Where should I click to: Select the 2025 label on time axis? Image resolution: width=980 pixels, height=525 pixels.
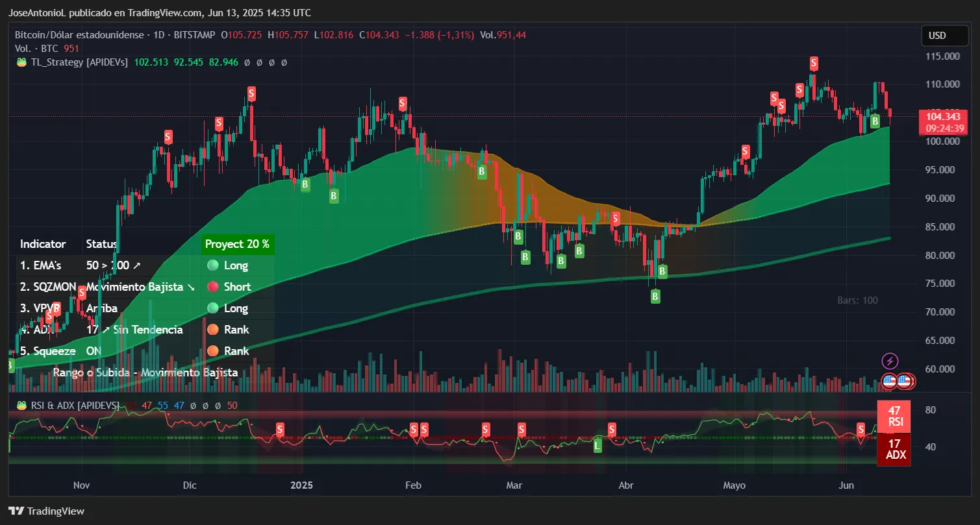click(x=301, y=485)
